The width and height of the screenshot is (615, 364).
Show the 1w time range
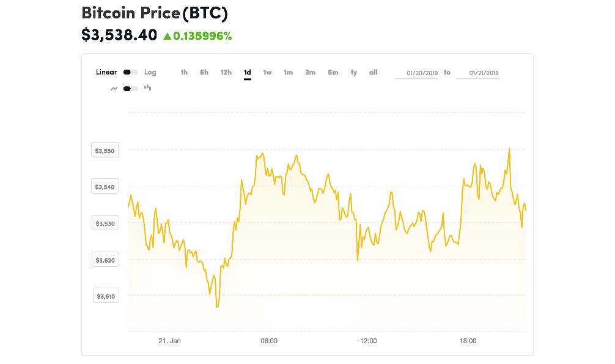click(x=268, y=73)
